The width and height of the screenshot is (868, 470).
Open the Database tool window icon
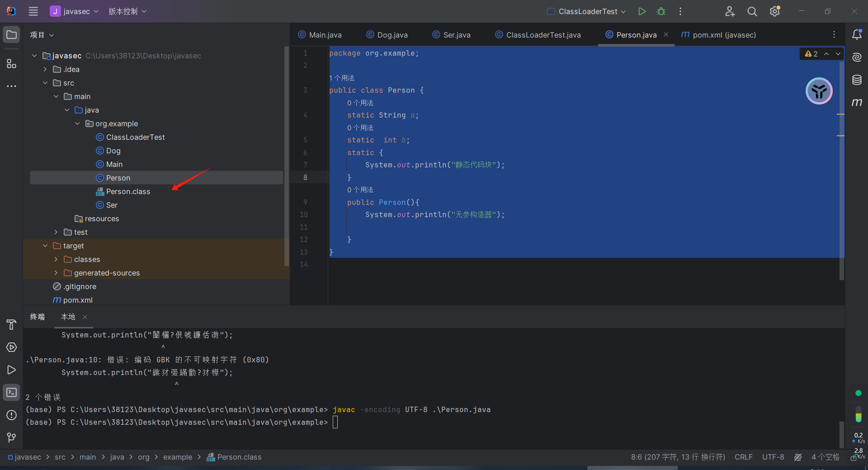point(857,80)
